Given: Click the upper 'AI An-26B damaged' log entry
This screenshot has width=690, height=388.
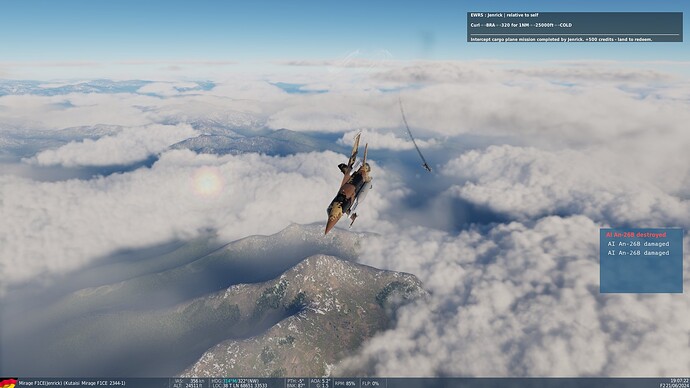Looking at the screenshot, I should [x=638, y=244].
